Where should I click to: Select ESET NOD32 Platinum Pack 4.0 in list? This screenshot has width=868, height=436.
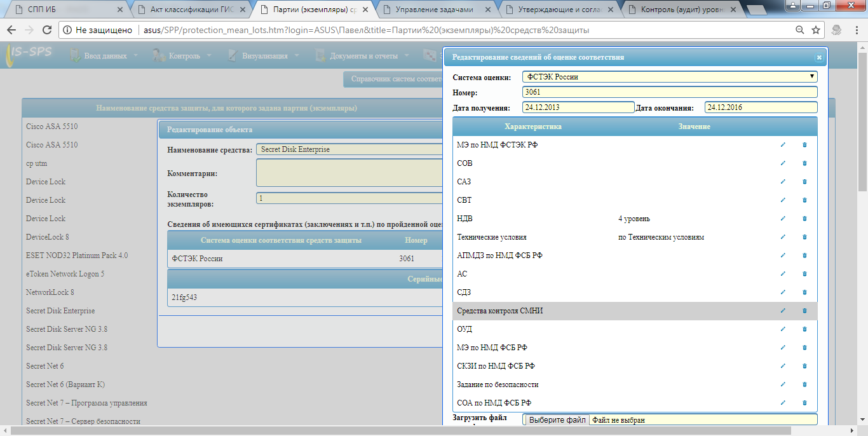(77, 255)
